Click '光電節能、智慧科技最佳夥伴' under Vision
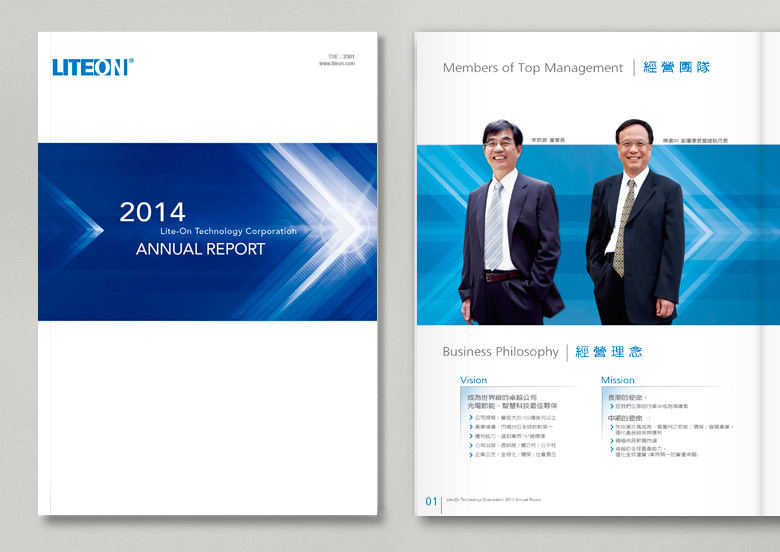 click(512, 406)
